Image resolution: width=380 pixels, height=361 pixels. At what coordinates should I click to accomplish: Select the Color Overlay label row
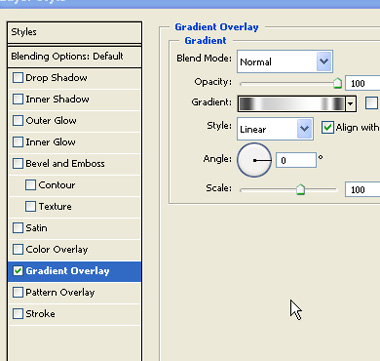pos(74,249)
